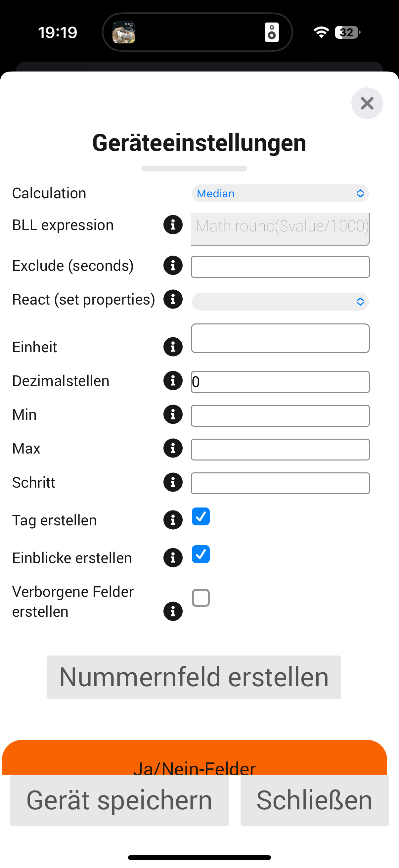
Task: Open info icon for Einheit
Action: click(173, 347)
